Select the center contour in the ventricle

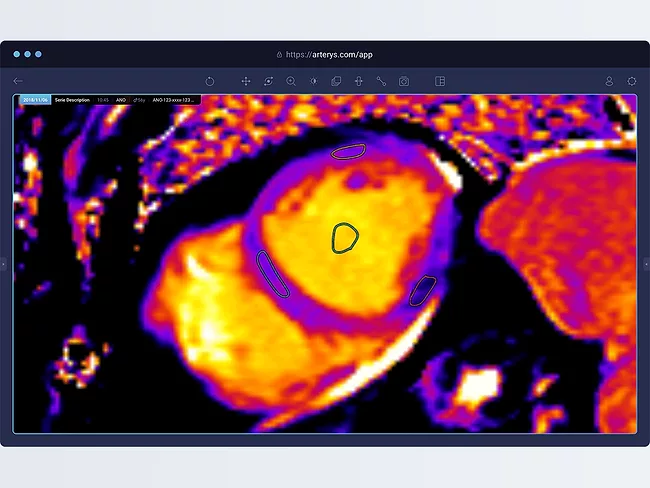click(345, 237)
